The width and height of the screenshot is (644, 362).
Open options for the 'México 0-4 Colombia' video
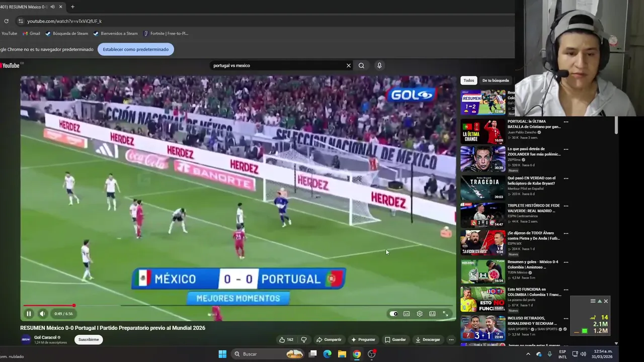point(566,262)
